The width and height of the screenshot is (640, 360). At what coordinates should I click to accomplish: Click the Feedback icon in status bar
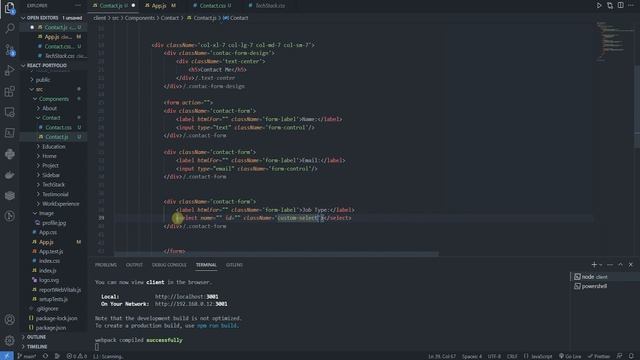coord(619,356)
